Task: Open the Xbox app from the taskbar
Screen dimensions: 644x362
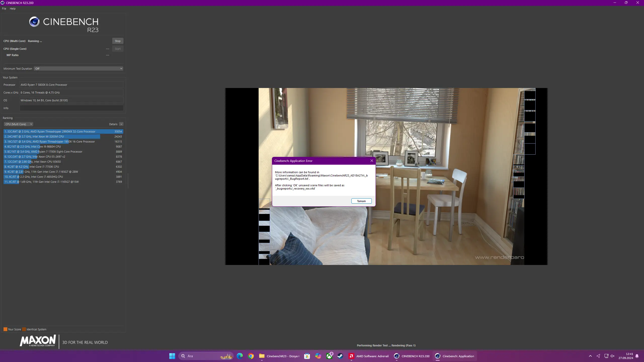Action: tap(329, 356)
